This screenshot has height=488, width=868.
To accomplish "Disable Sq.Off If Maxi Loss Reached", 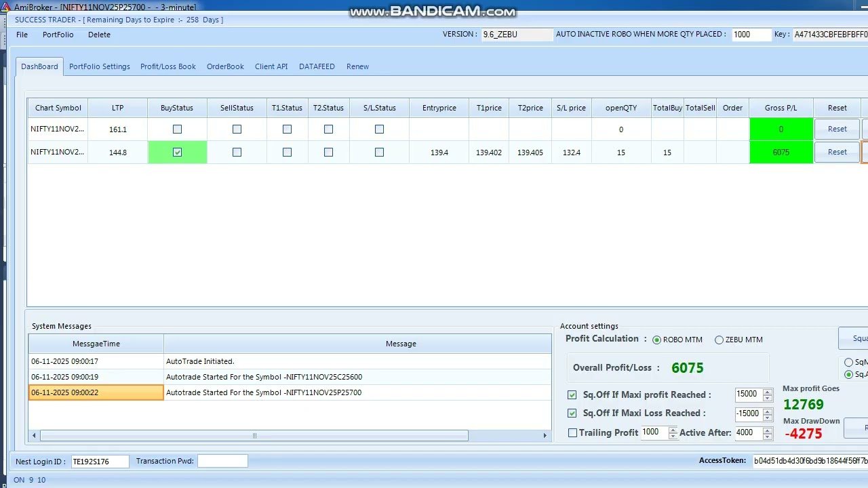I will click(x=572, y=413).
